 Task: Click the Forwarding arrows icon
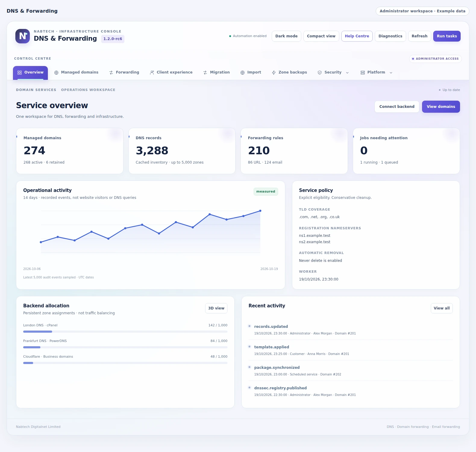[x=111, y=73]
